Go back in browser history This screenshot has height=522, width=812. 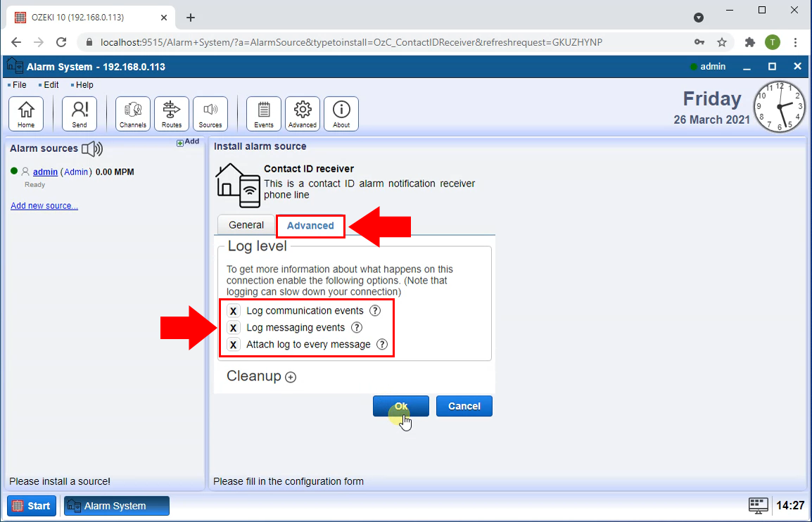pos(16,42)
